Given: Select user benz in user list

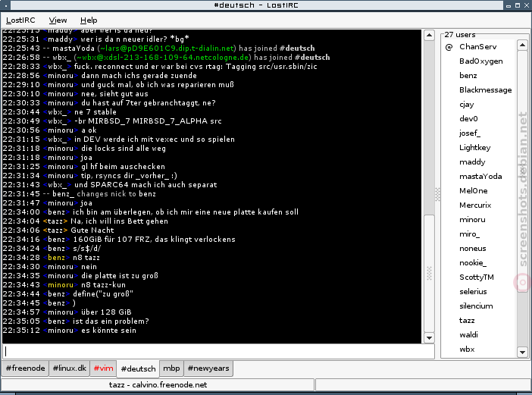Looking at the screenshot, I should point(468,76).
